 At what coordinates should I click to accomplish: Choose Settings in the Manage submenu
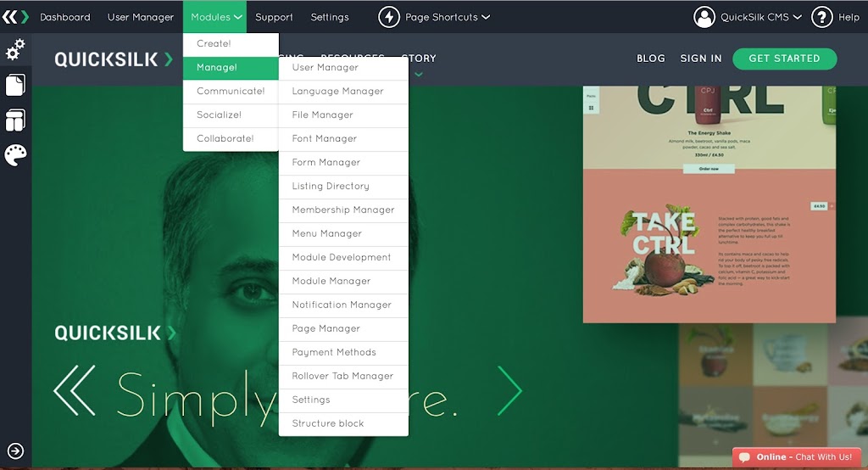click(x=343, y=400)
